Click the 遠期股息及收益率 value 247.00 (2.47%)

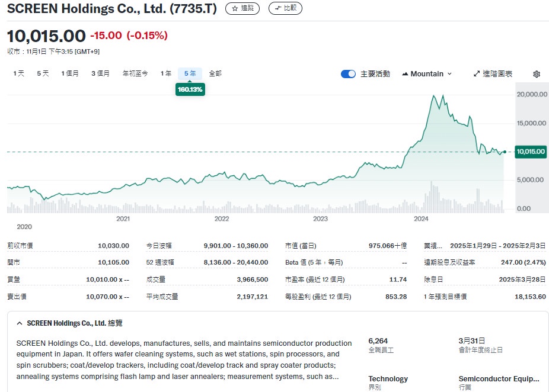pyautogui.click(x=524, y=262)
